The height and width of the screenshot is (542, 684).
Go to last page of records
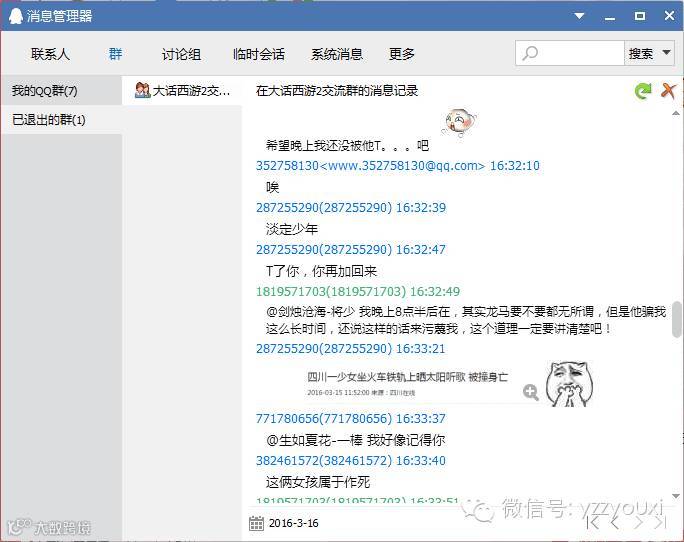(x=660, y=522)
